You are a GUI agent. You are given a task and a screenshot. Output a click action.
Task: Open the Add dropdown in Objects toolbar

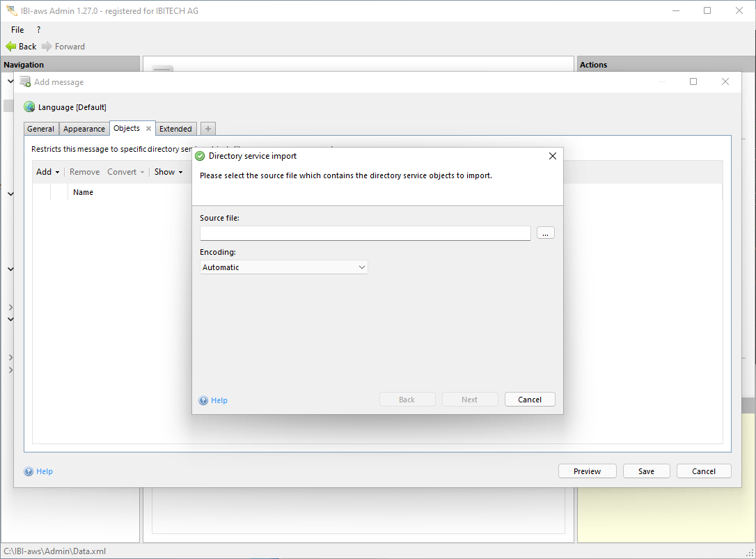(x=47, y=172)
